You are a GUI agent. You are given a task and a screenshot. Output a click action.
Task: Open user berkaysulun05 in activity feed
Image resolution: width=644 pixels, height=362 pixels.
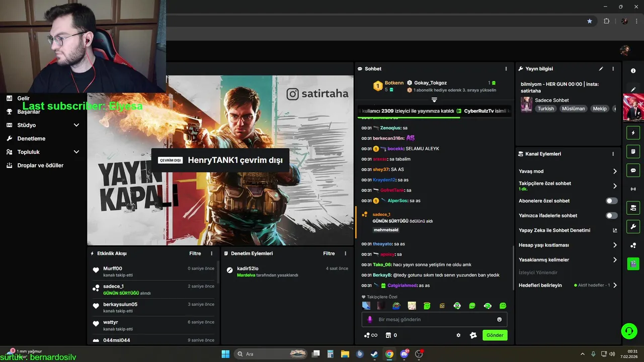click(x=120, y=304)
